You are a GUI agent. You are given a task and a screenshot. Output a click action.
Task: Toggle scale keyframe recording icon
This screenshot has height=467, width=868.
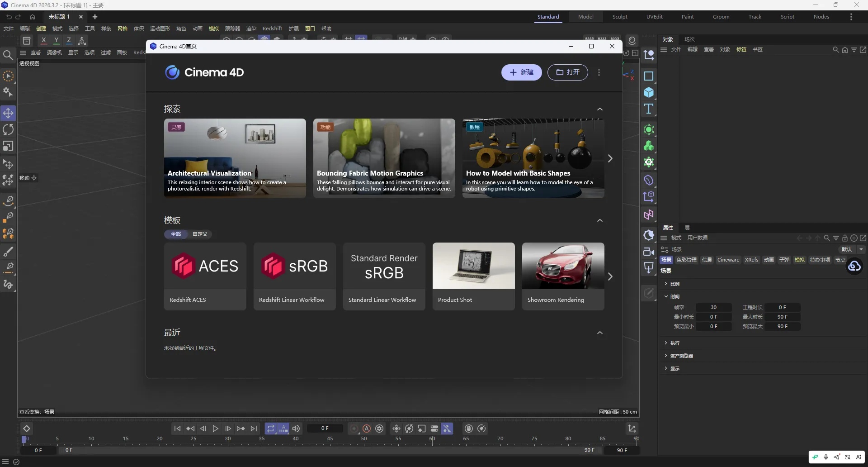(x=422, y=429)
